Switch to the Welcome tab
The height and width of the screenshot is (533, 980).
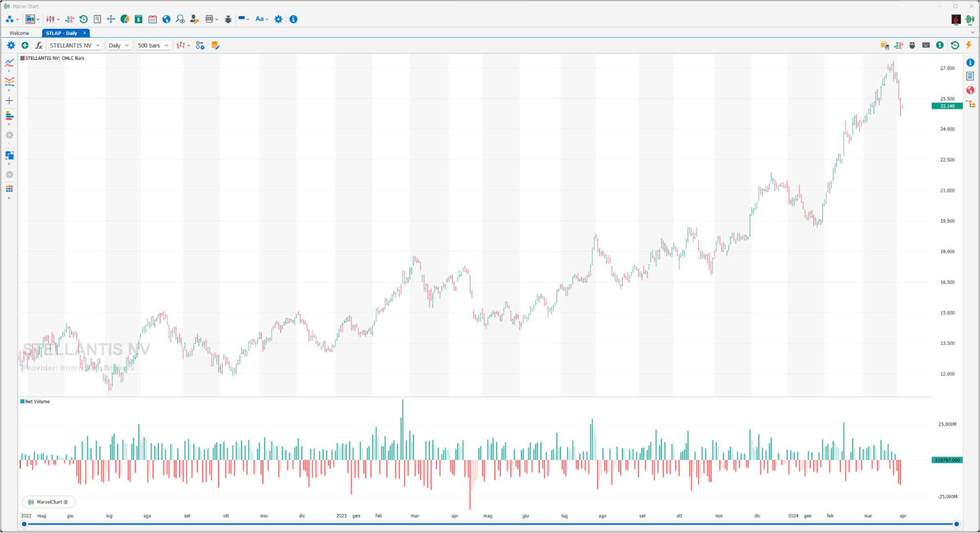click(19, 33)
